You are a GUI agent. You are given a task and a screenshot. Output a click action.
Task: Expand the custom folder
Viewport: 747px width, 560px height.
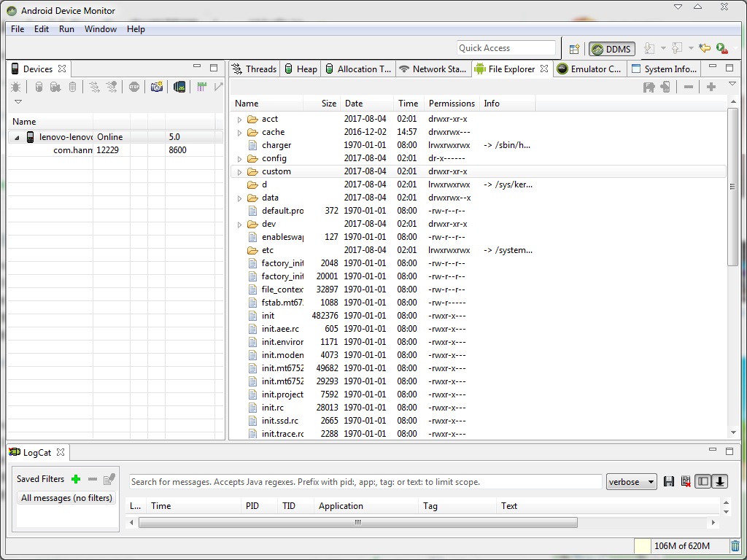[x=240, y=172]
